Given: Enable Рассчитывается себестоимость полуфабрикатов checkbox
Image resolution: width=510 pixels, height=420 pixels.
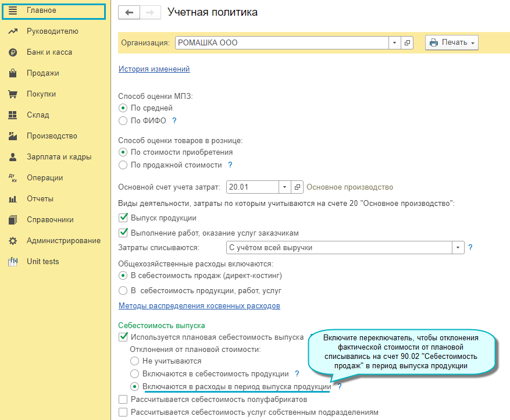Looking at the screenshot, I should 123,399.
